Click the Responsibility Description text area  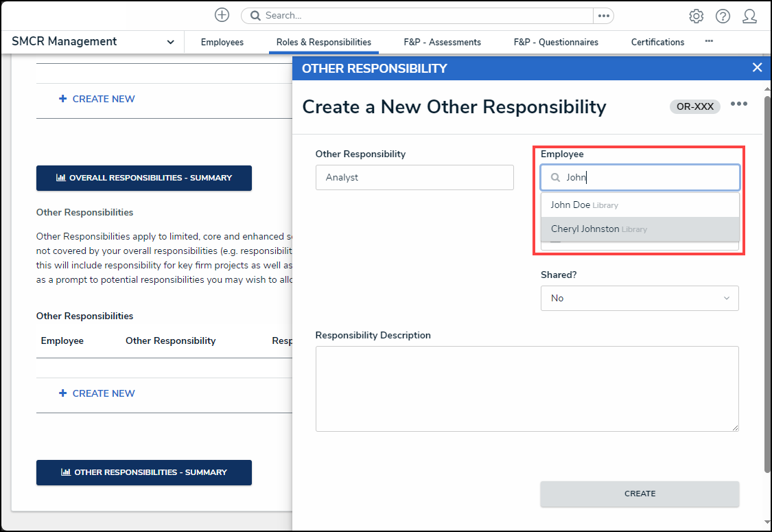527,389
